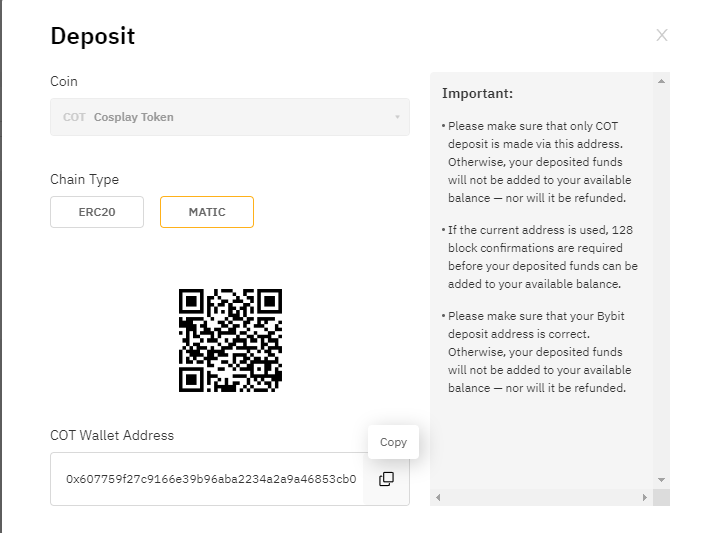Image resolution: width=715 pixels, height=533 pixels.
Task: Open the COT Cosplay Token coin dropdown
Action: [230, 117]
